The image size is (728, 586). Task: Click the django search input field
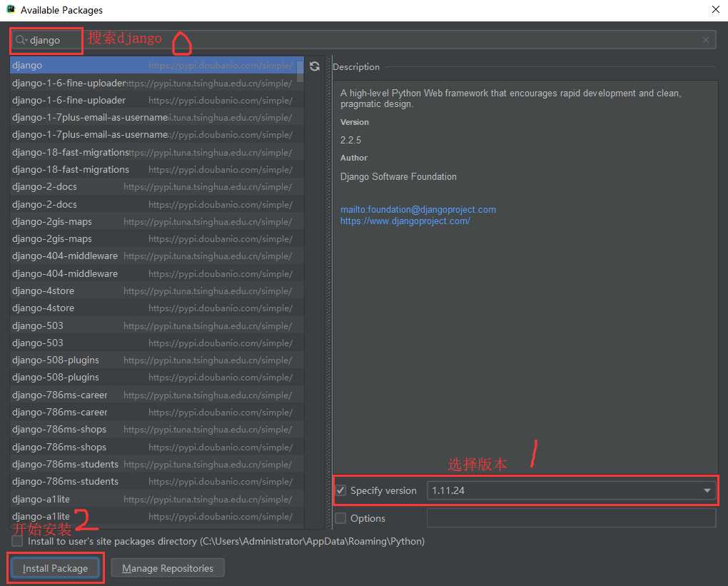(363, 40)
